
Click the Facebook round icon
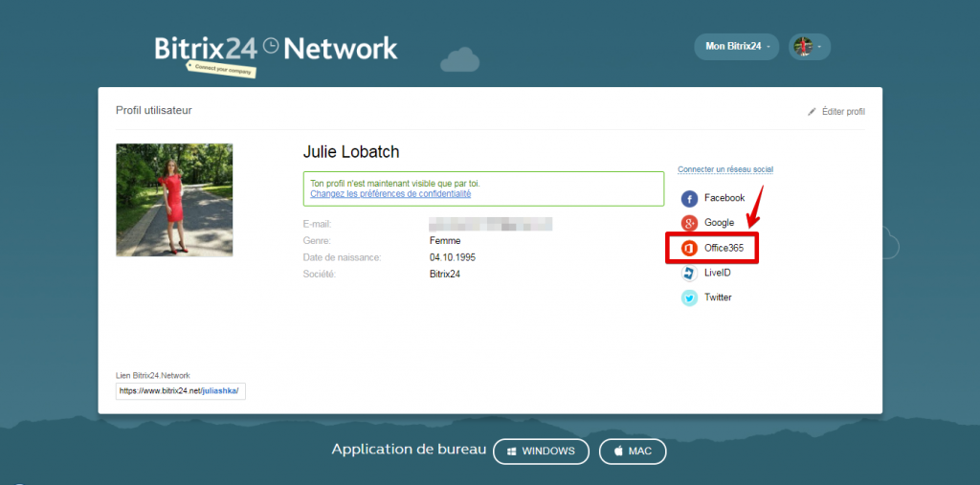689,199
